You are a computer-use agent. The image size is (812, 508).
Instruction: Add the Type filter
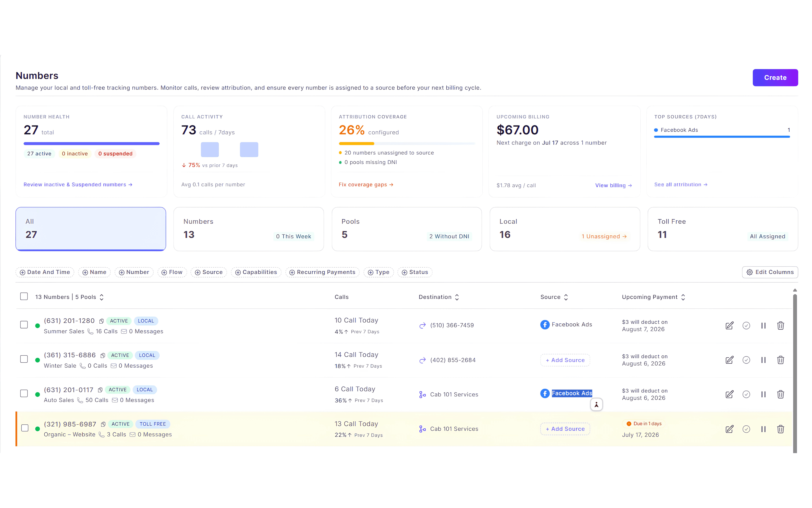[x=379, y=272]
